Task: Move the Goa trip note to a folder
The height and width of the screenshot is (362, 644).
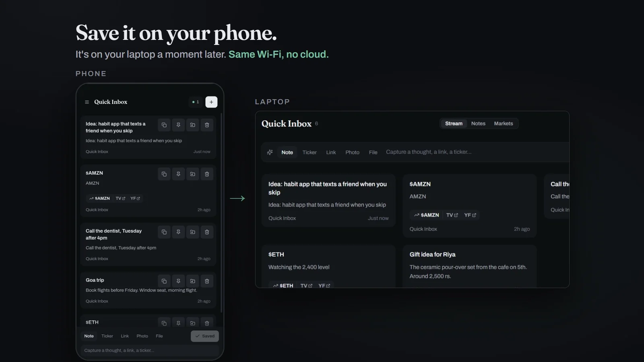Action: tap(193, 281)
